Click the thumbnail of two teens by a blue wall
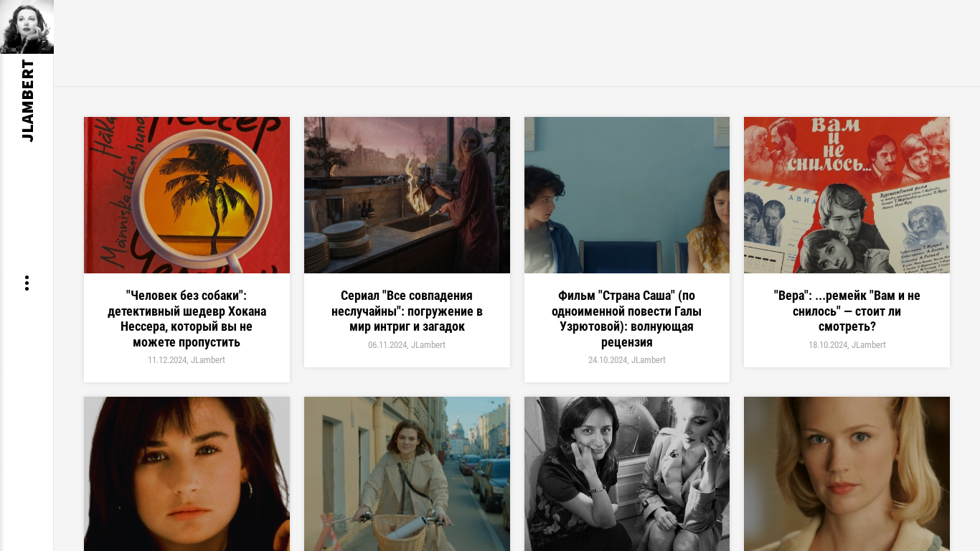Screen dimensions: 980x551 pos(626,195)
